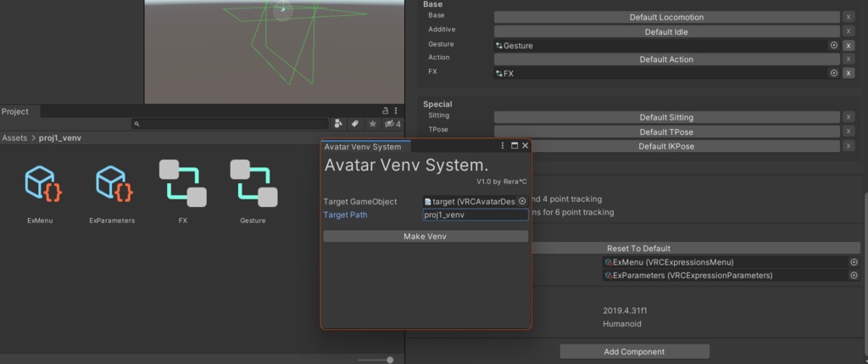Open search by label filter in Project panel
Image resolution: width=868 pixels, height=364 pixels.
tap(355, 124)
